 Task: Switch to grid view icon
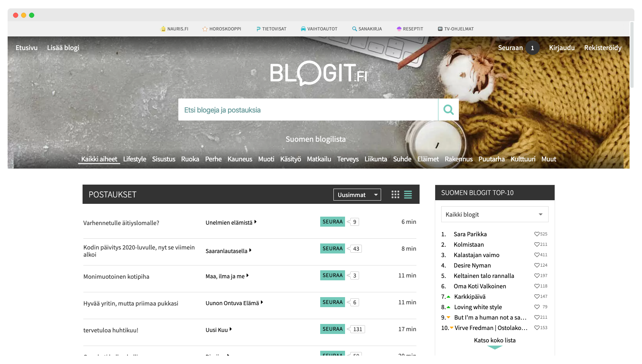395,195
